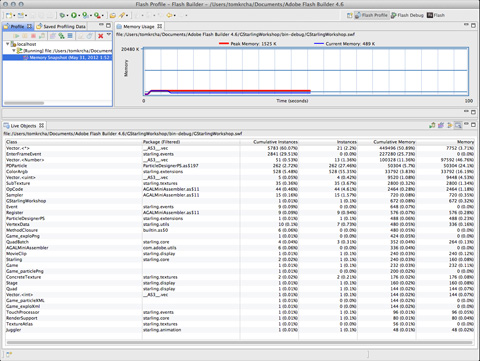480x361 pixels.
Task: Click the status bar icon at bottom left
Action: point(9,354)
